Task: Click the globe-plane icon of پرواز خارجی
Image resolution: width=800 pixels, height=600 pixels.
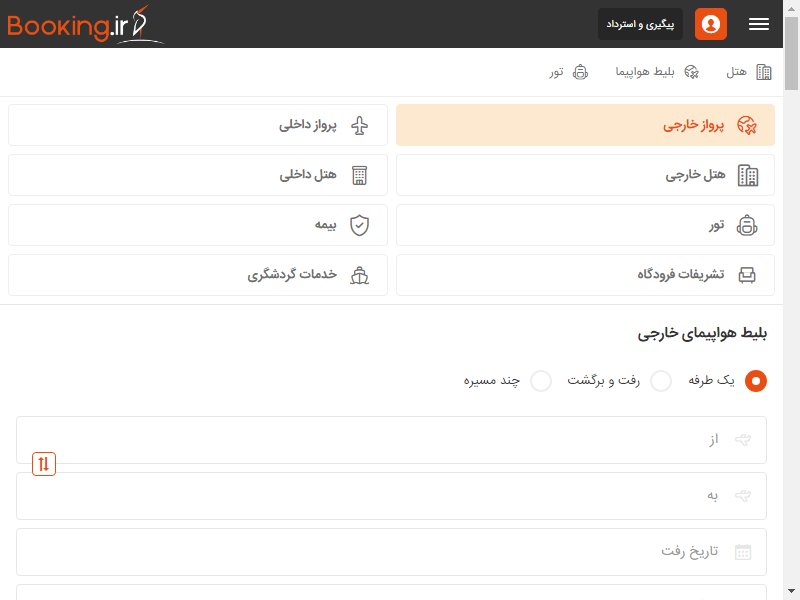Action: point(747,126)
